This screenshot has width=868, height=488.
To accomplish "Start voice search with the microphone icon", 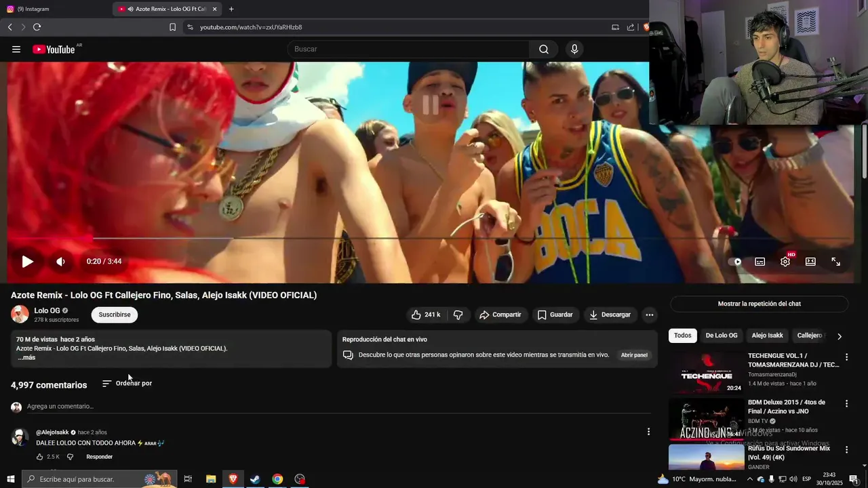I will [x=574, y=49].
